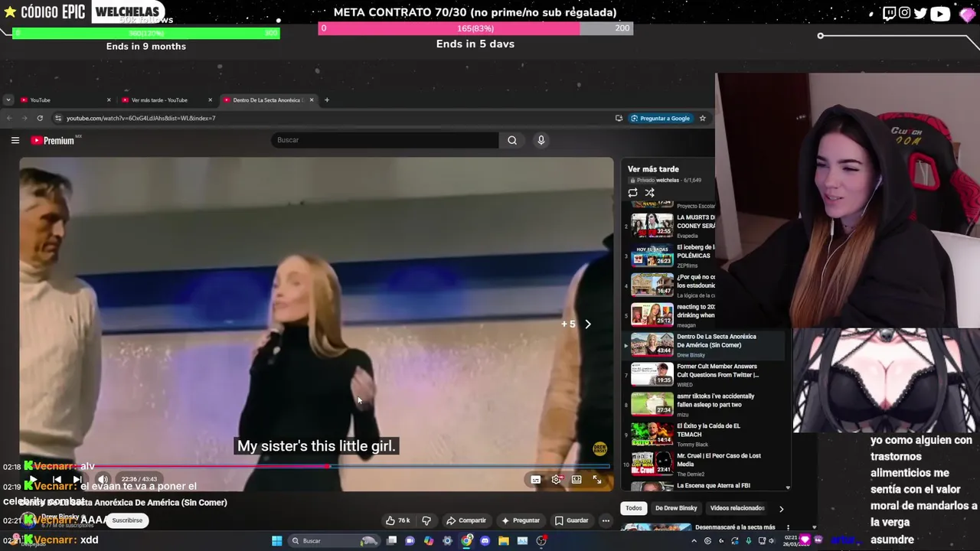This screenshot has width=980, height=551.
Task: Click Preguntar a Google button
Action: point(660,118)
